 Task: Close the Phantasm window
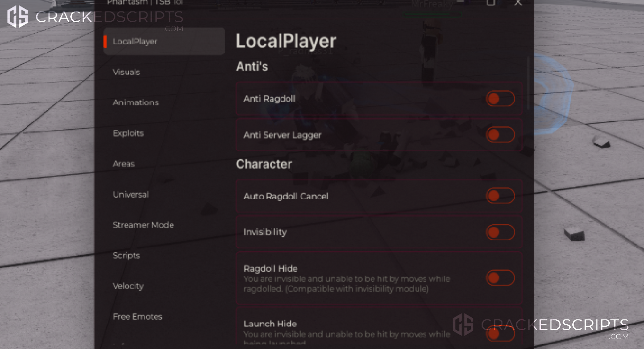(x=518, y=2)
